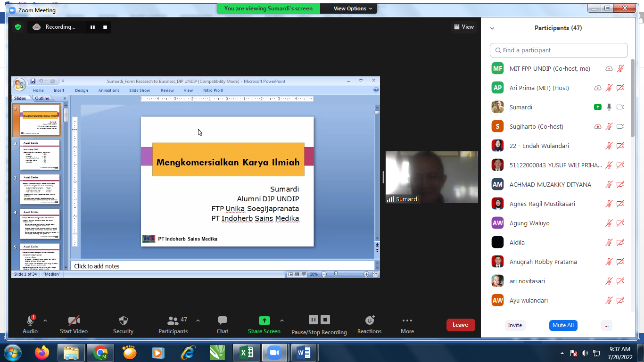Click the Share Screen icon
This screenshot has width=644, height=362.
264,321
